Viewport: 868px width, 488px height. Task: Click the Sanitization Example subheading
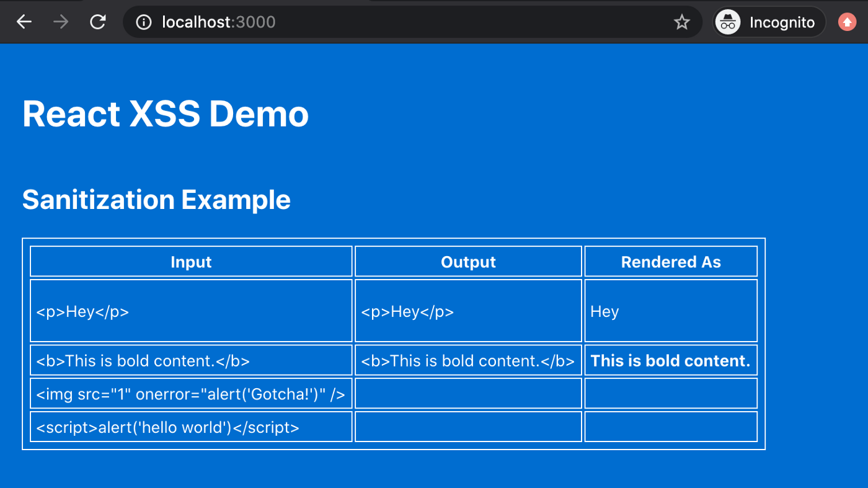[156, 200]
